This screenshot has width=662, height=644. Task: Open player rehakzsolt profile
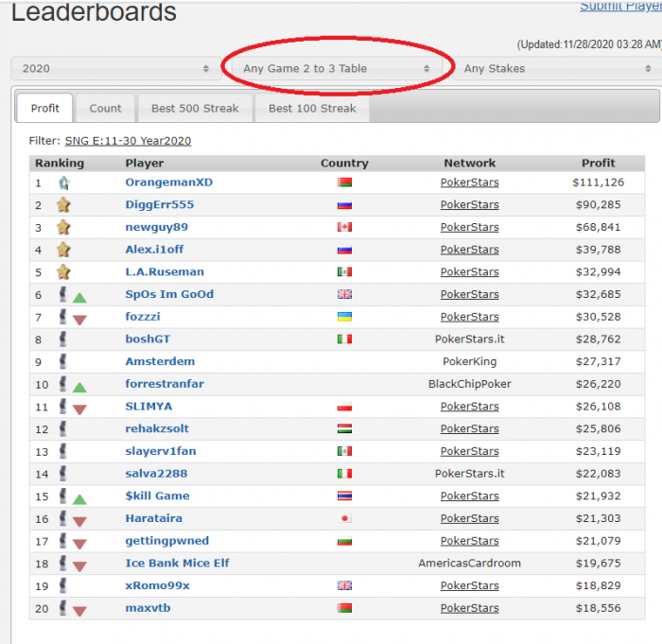157,428
